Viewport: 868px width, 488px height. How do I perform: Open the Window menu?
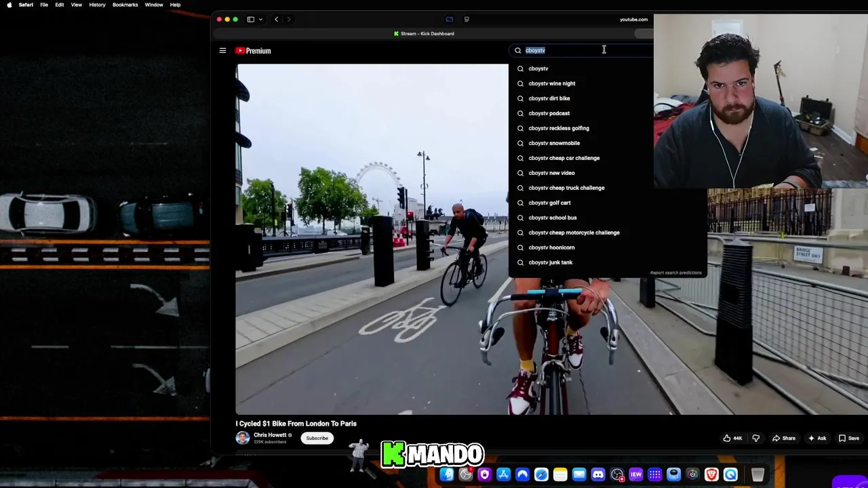(154, 5)
